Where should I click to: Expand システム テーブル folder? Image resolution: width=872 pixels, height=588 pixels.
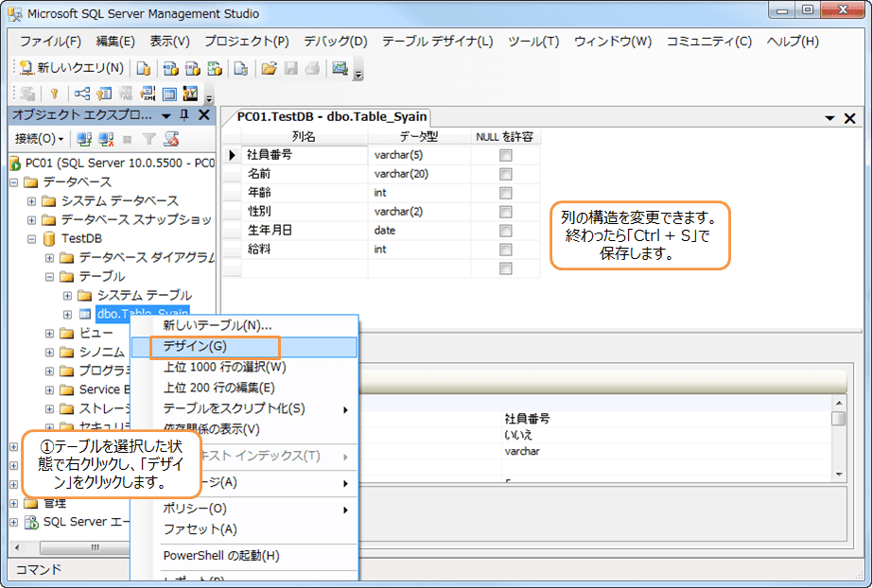pyautogui.click(x=67, y=296)
